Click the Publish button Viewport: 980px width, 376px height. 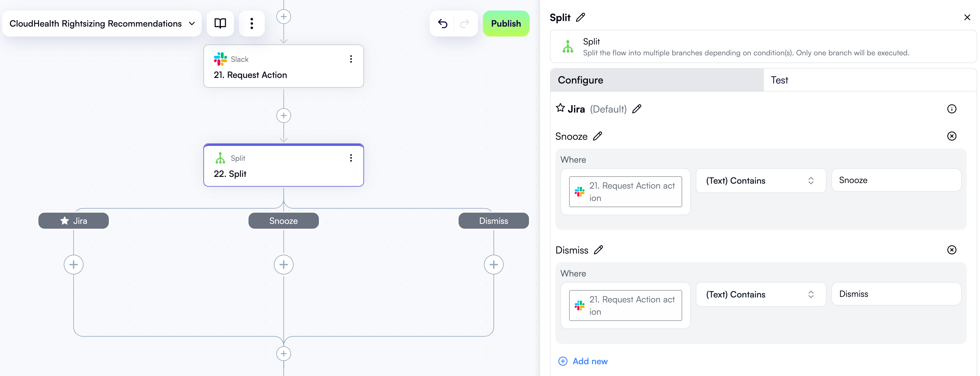point(506,23)
